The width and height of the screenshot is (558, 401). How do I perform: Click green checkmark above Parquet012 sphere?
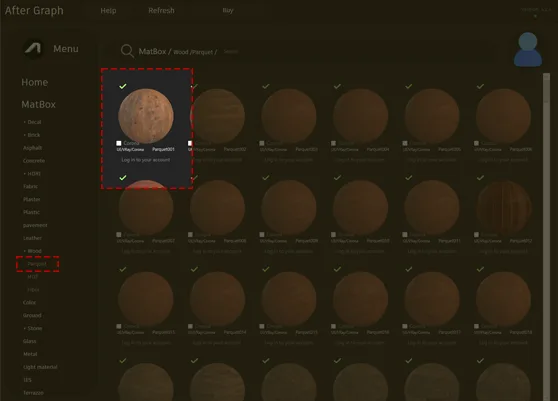(480, 178)
